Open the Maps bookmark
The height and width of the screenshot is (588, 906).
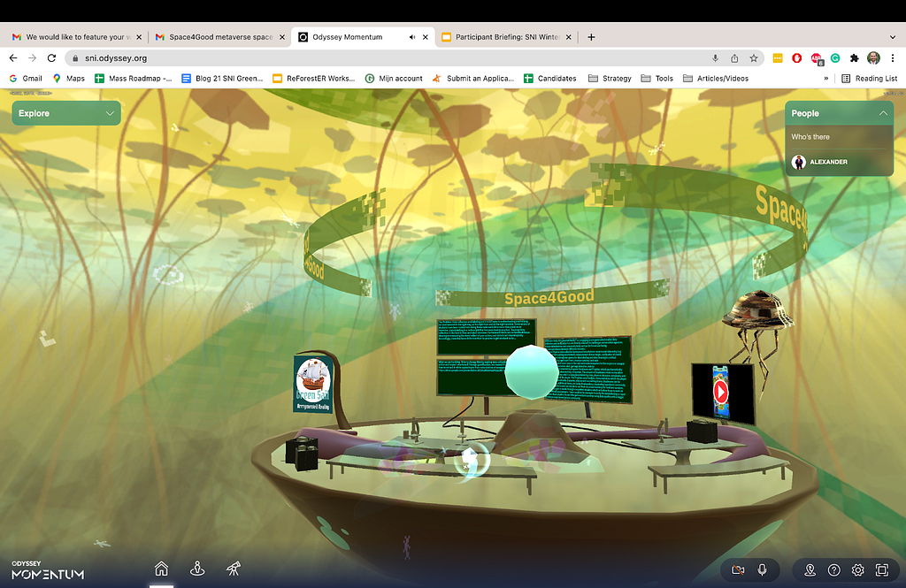pyautogui.click(x=69, y=78)
